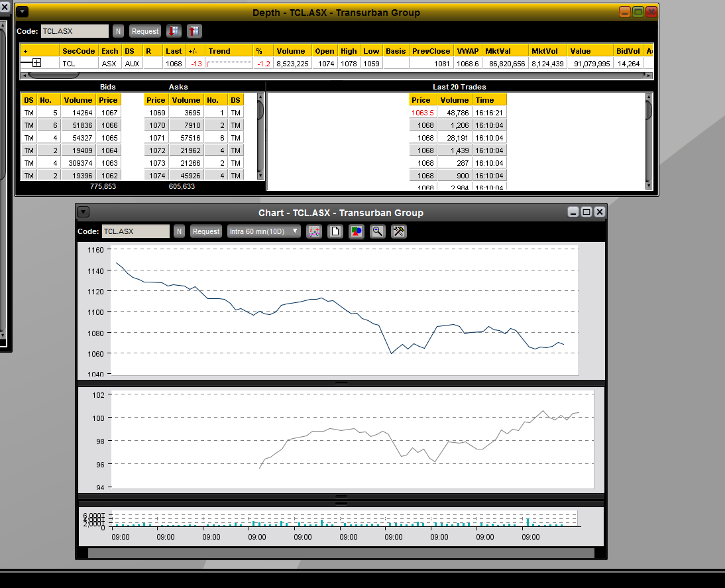Hit Request in the Chart window toolbar

(205, 231)
